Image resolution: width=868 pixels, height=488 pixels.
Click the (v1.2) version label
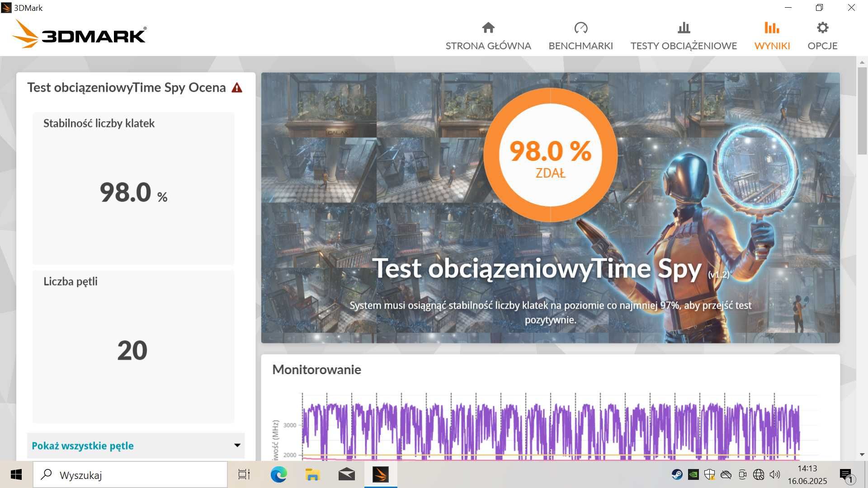tap(718, 275)
